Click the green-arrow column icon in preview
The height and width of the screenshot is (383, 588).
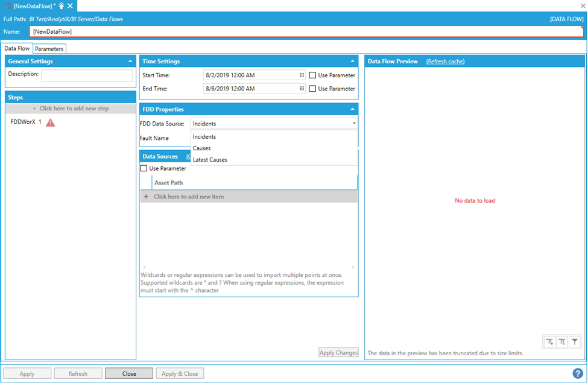549,342
